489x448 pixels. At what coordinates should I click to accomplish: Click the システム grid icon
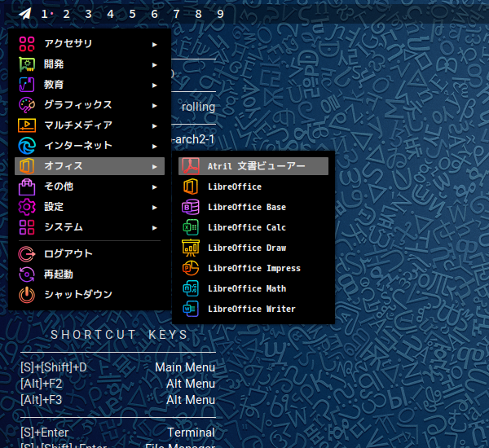[27, 227]
